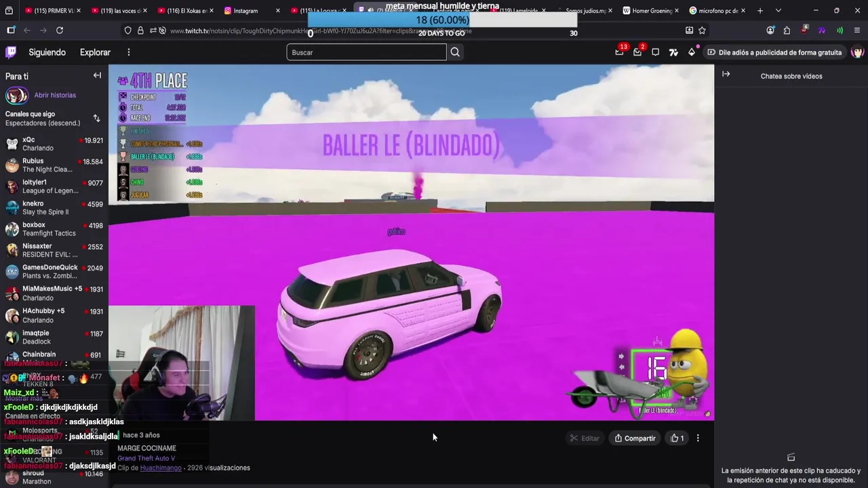
Task: Click the tracking protection shield icon
Action: 127,30
